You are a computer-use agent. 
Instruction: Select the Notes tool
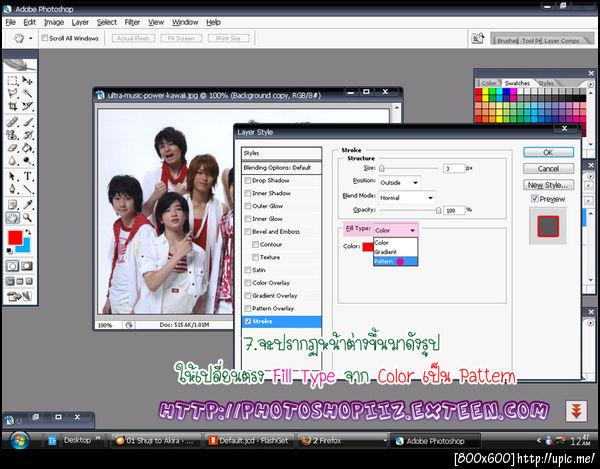pyautogui.click(x=12, y=205)
